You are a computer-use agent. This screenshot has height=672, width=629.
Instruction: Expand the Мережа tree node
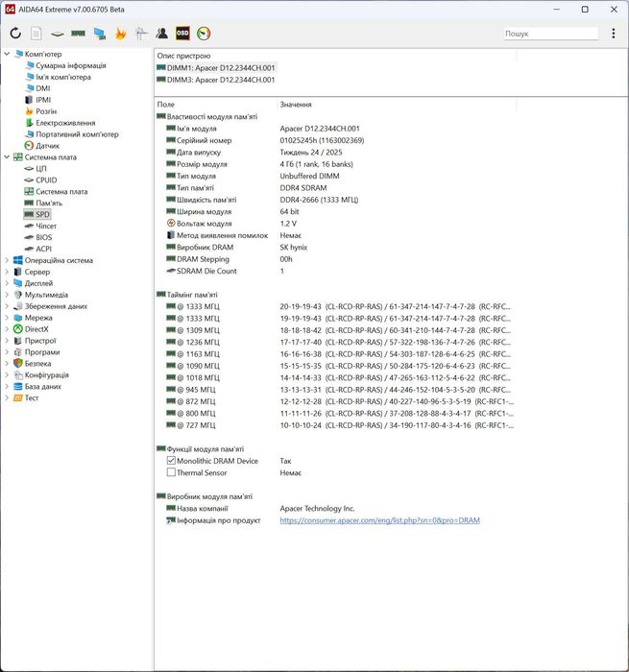pyautogui.click(x=7, y=318)
